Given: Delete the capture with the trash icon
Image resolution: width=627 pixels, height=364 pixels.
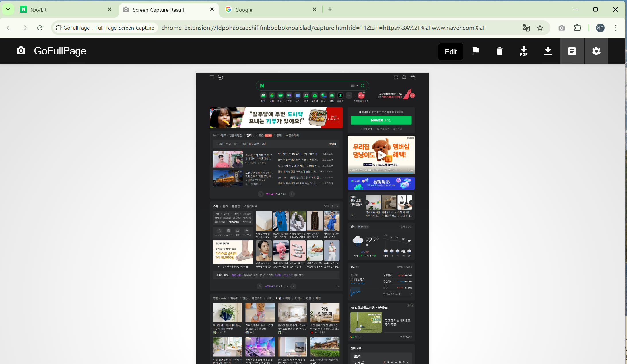Looking at the screenshot, I should tap(500, 51).
